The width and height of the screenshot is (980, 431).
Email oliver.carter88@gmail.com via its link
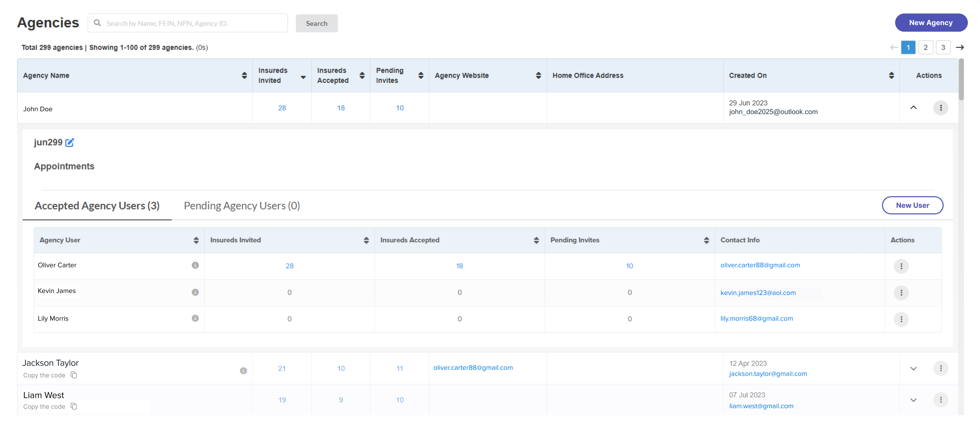click(x=760, y=265)
